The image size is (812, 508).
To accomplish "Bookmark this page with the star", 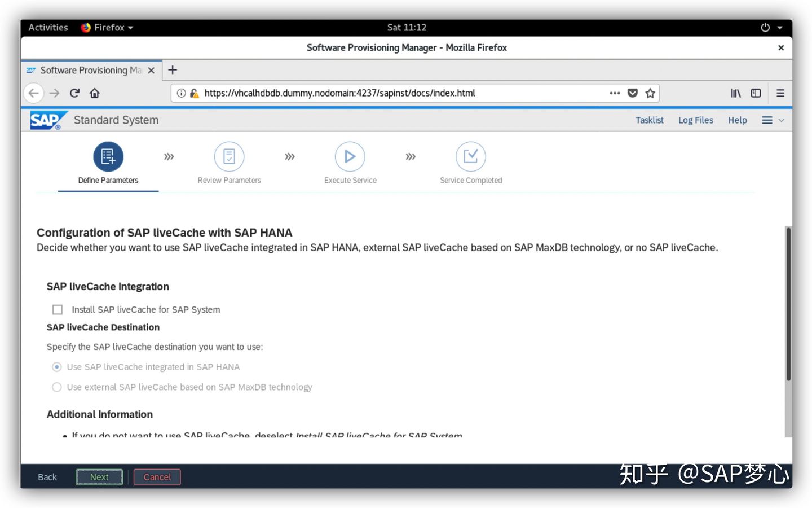I will [650, 93].
